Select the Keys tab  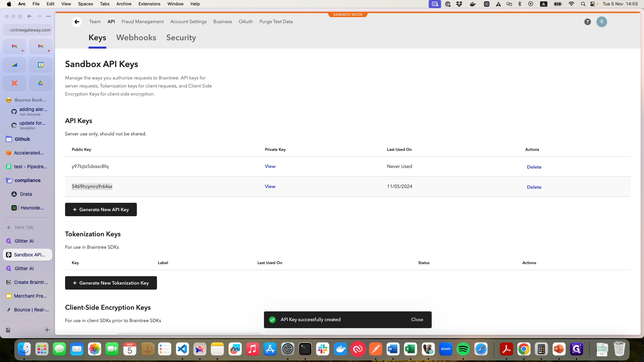coord(97,38)
